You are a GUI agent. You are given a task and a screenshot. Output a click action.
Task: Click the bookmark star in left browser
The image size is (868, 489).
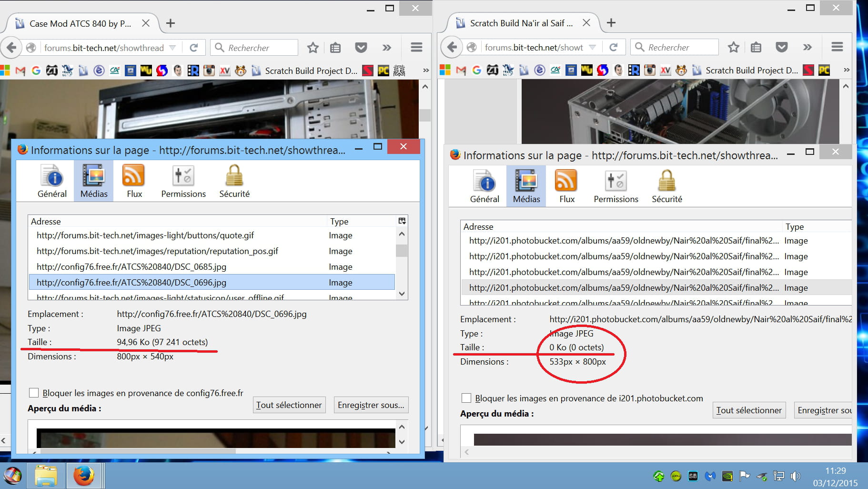[x=313, y=48]
